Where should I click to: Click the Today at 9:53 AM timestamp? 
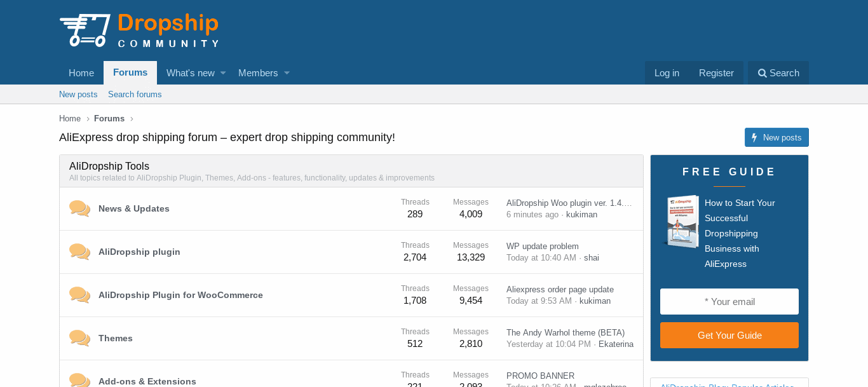[539, 301]
